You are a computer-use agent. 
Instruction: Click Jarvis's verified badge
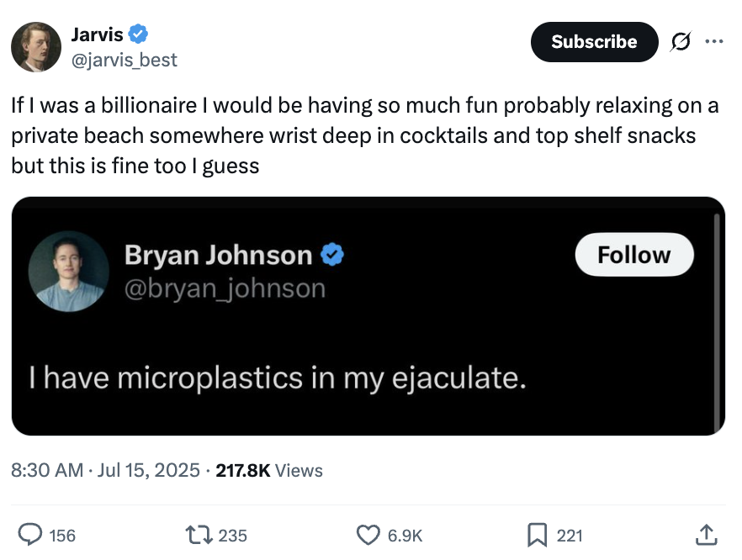138,34
